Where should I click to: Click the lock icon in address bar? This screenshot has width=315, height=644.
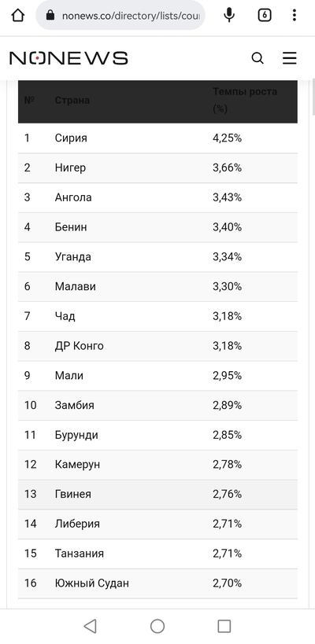coord(50,16)
